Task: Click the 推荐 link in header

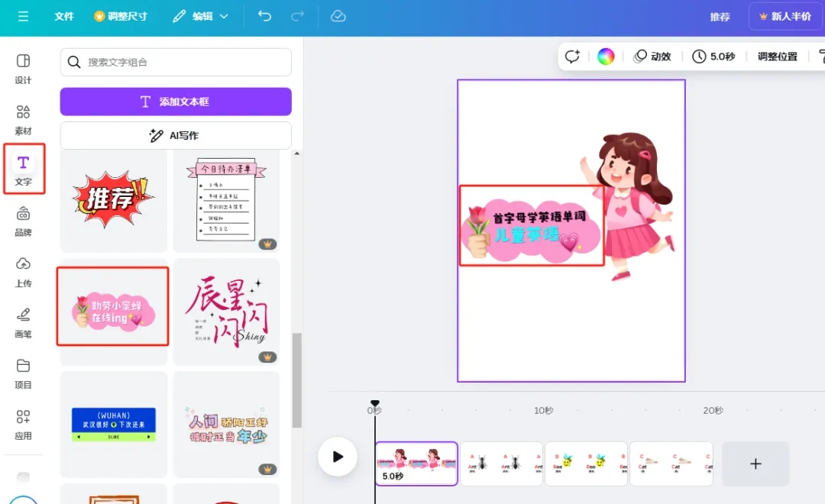Action: pyautogui.click(x=720, y=17)
